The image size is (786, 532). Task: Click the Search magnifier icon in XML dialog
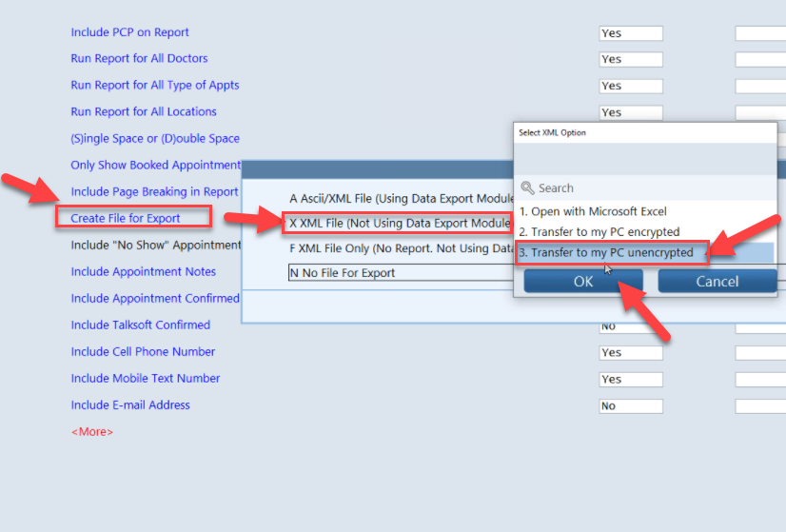coord(528,188)
